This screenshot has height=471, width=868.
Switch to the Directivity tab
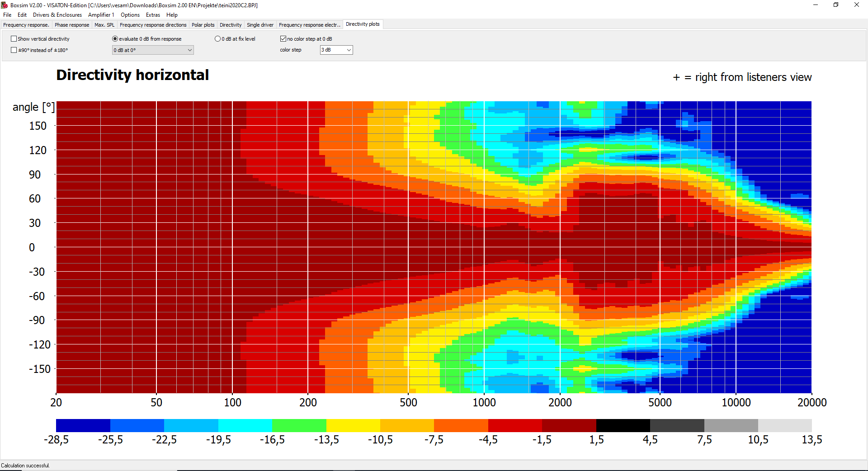[231, 25]
